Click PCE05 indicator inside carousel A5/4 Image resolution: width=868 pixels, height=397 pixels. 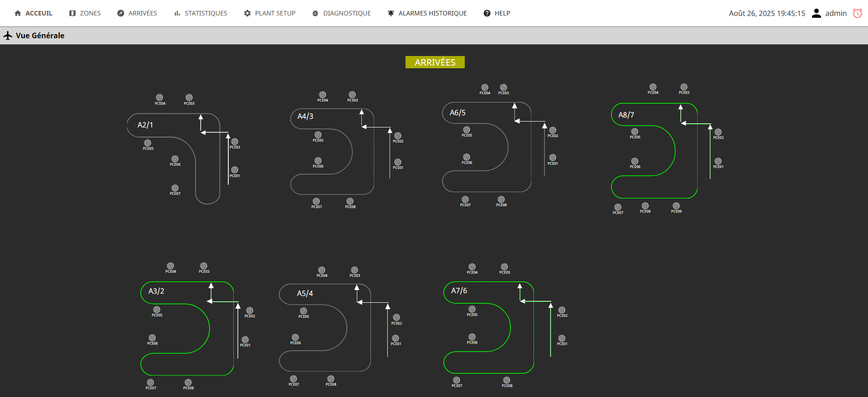point(303,311)
